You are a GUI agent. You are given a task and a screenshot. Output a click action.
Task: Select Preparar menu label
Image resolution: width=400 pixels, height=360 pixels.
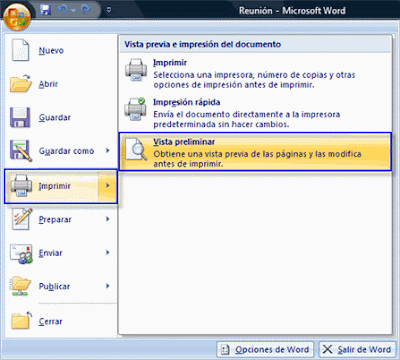(55, 220)
